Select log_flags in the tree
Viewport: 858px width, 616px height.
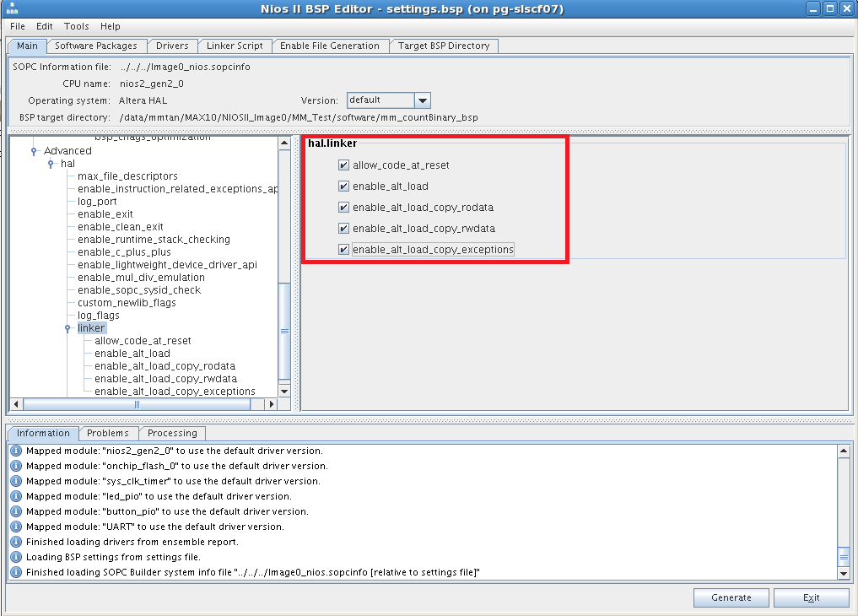[x=99, y=315]
